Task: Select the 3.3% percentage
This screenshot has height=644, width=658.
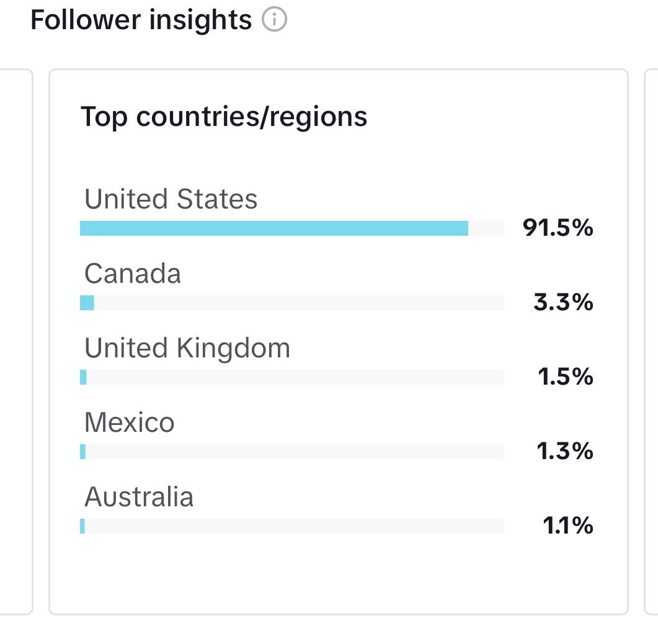Action: (563, 302)
